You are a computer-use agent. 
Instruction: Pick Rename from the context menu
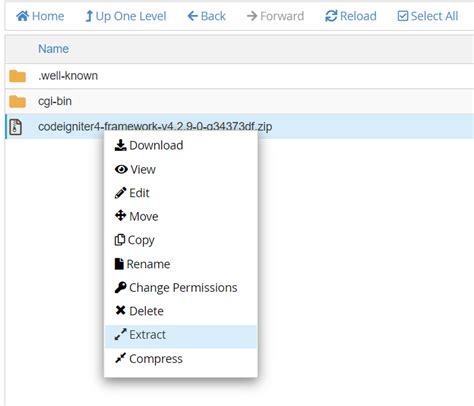[142, 264]
